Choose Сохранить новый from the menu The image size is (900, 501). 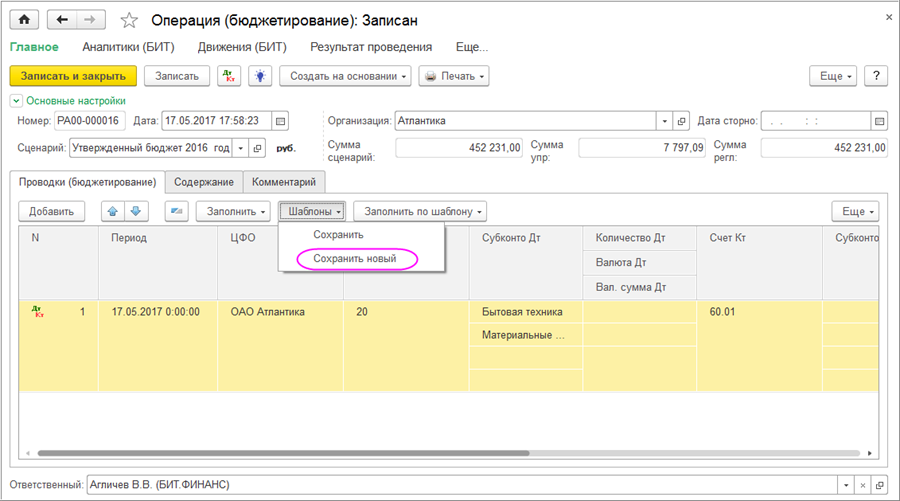click(x=354, y=258)
